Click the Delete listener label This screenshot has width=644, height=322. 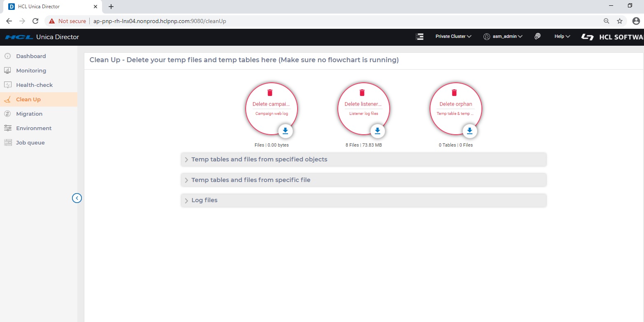tap(363, 104)
